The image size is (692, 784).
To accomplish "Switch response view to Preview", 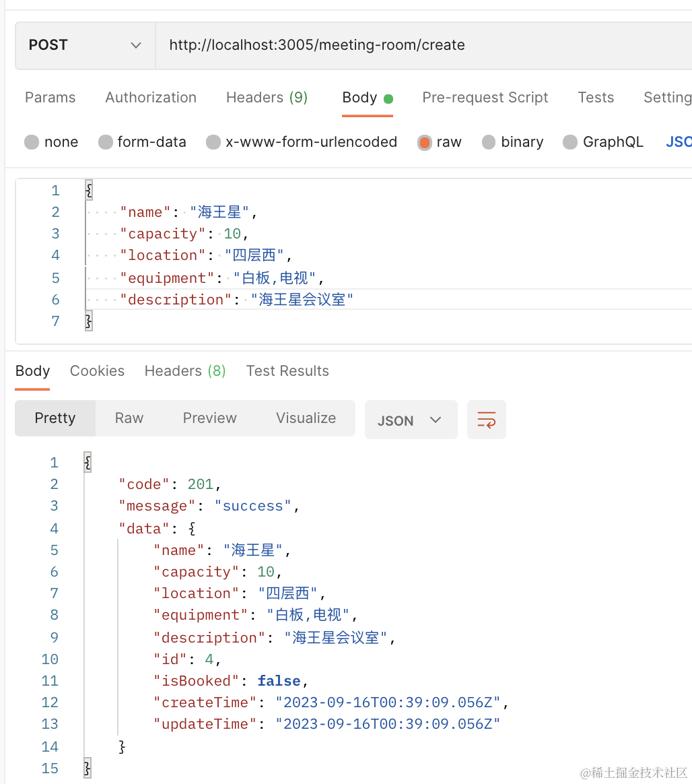I will 209,418.
